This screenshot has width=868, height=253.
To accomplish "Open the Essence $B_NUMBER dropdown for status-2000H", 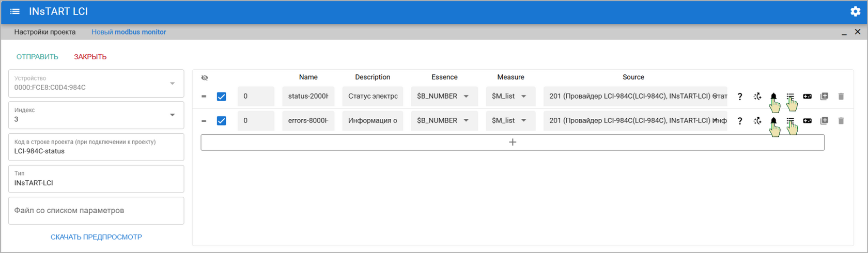I will click(x=443, y=97).
